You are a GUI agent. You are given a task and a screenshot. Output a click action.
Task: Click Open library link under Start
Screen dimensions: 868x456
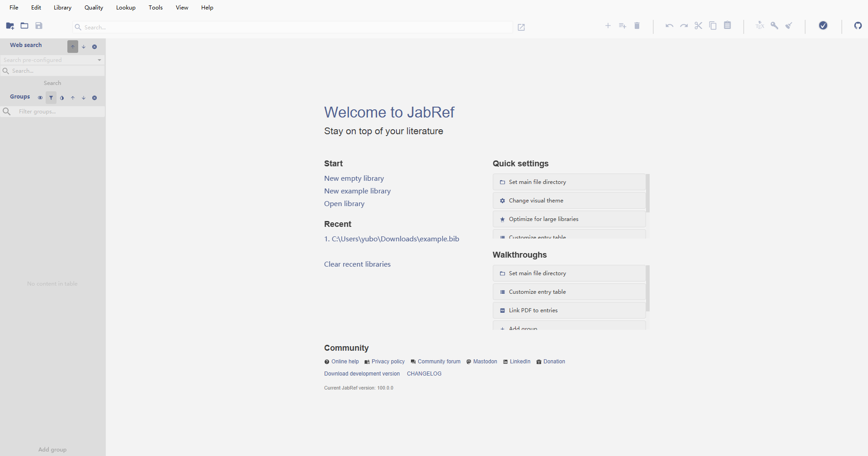(x=344, y=204)
